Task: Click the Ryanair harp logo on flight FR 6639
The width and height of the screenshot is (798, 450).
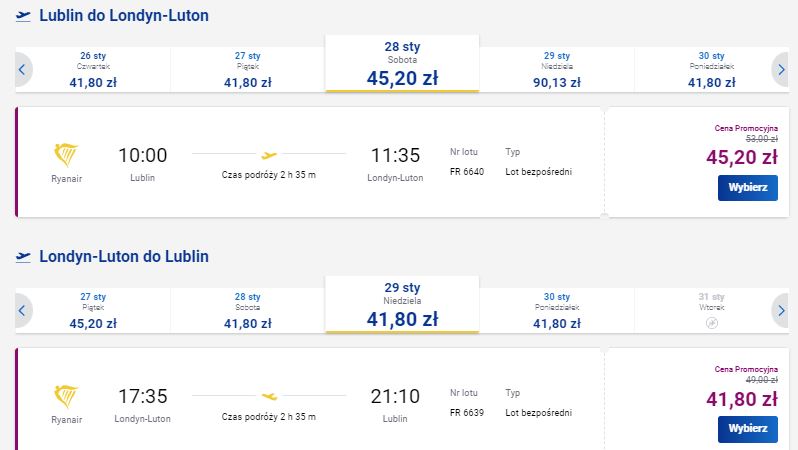Action: (66, 397)
